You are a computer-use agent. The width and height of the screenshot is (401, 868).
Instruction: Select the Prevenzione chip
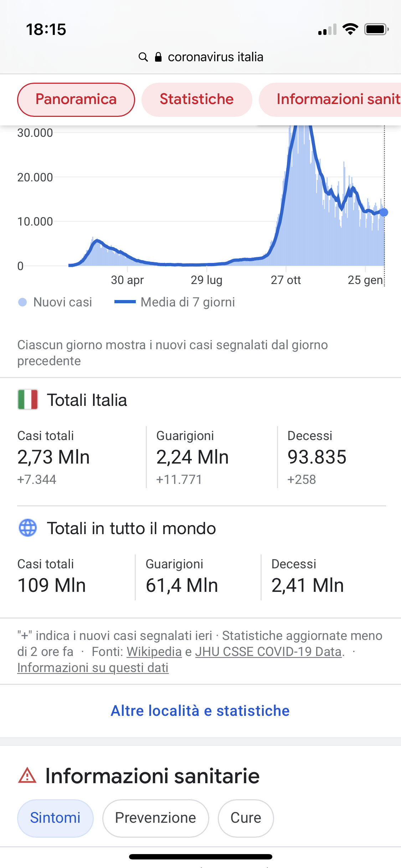pyautogui.click(x=155, y=818)
